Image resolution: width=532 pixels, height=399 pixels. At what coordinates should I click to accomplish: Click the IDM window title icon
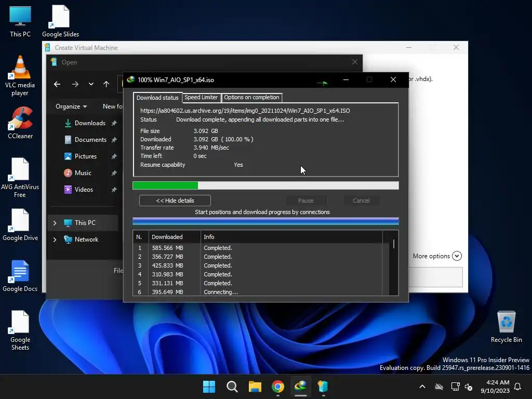(130, 79)
